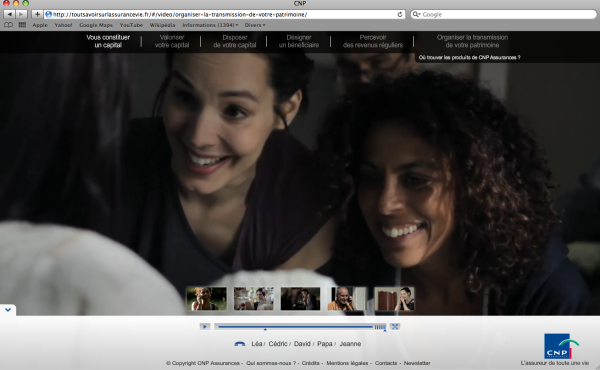Open the Apple bookmark
The image size is (600, 370).
pos(40,25)
